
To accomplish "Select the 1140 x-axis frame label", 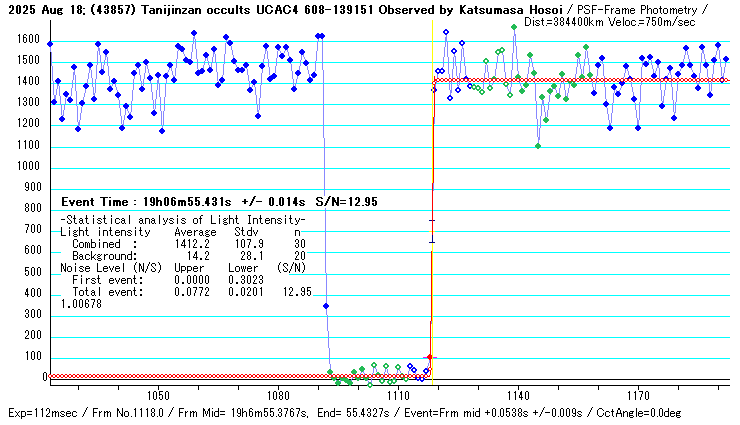I will pos(517,397).
